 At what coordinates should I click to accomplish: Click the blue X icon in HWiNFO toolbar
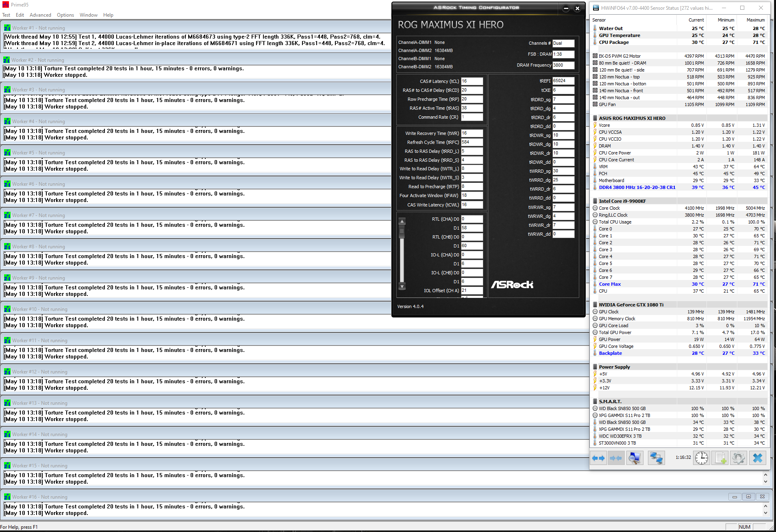(758, 458)
